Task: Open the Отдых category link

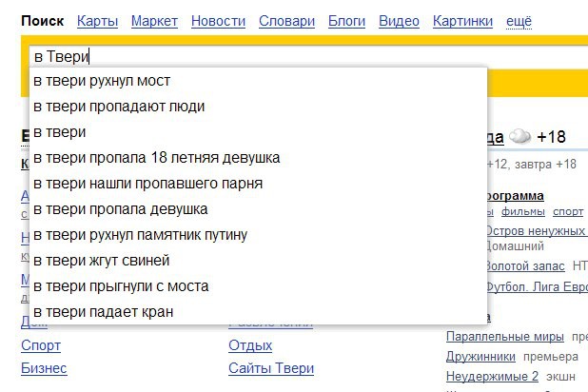Action: [250, 345]
